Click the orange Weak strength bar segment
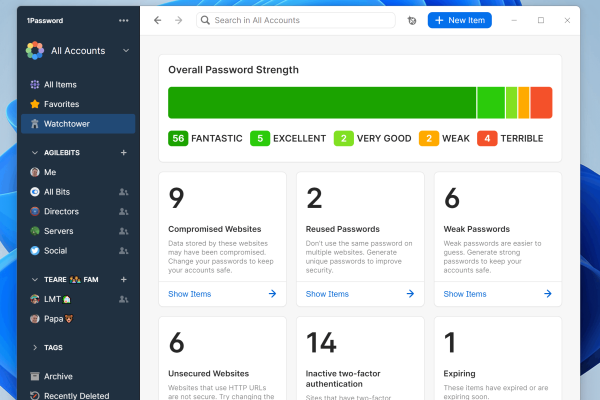The width and height of the screenshot is (600, 400). pos(523,103)
